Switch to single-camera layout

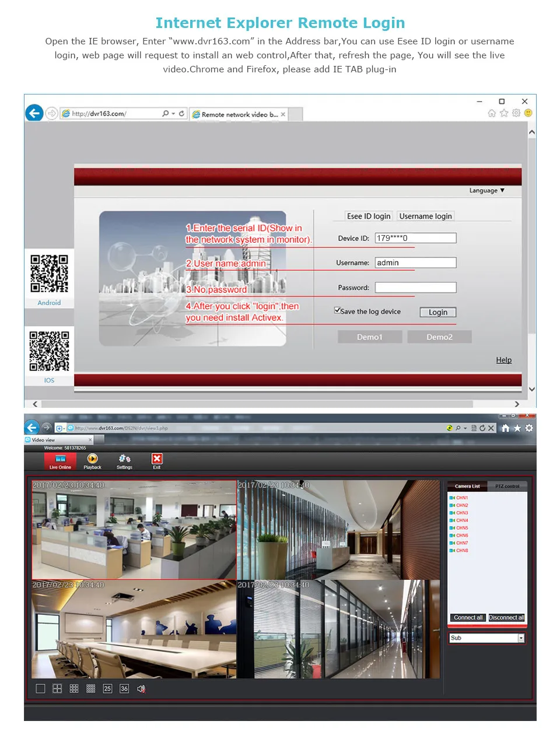40,688
